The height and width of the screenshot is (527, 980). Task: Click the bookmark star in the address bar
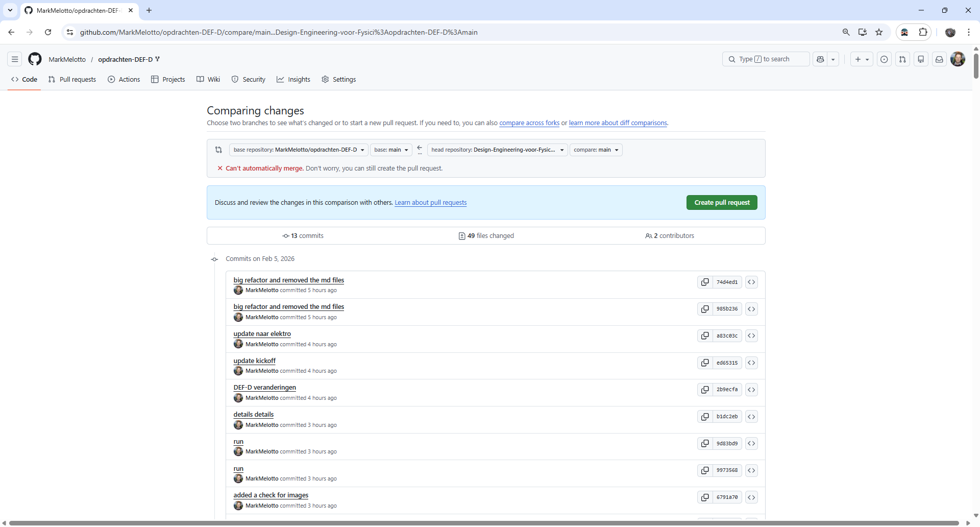[879, 32]
